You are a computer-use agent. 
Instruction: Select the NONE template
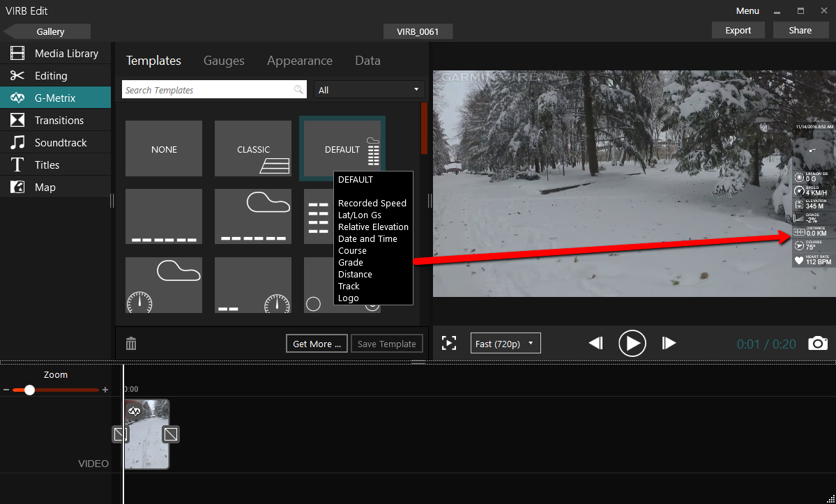(x=164, y=148)
